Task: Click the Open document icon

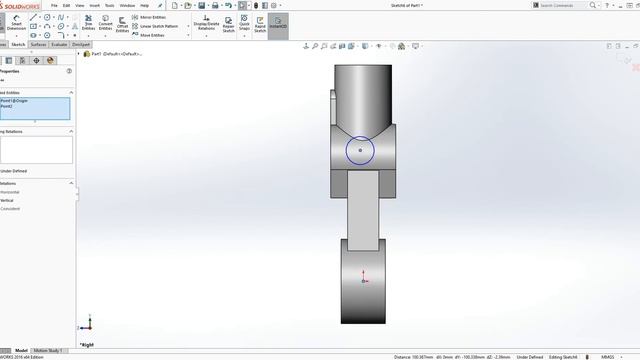Action: pyautogui.click(x=188, y=5)
